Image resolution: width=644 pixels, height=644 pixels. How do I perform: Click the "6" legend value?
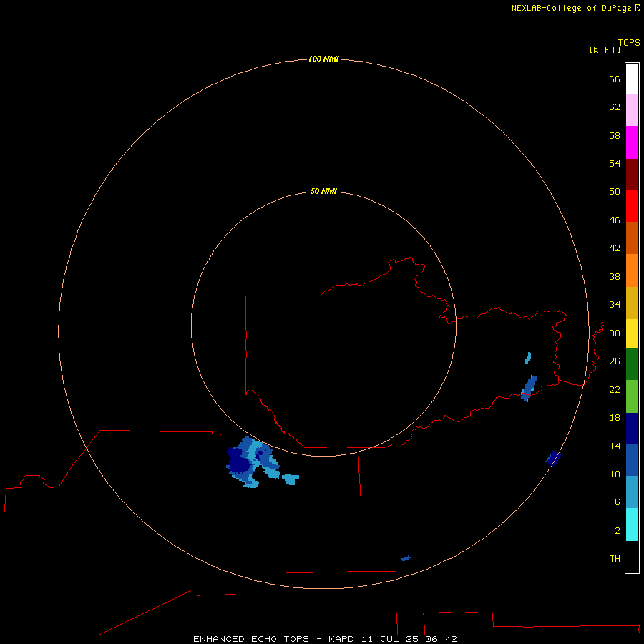[618, 502]
